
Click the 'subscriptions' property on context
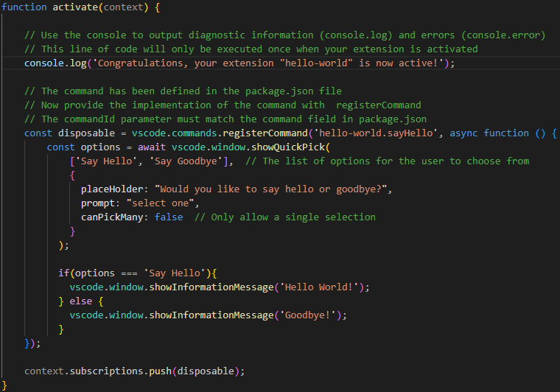click(106, 371)
